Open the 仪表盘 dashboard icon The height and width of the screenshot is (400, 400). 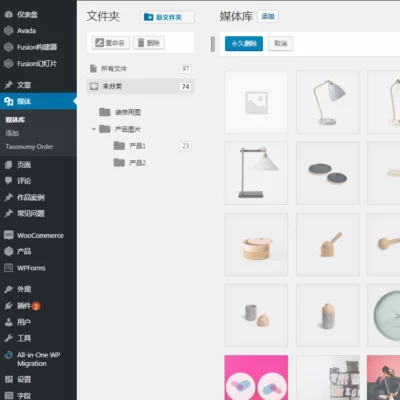[x=9, y=14]
